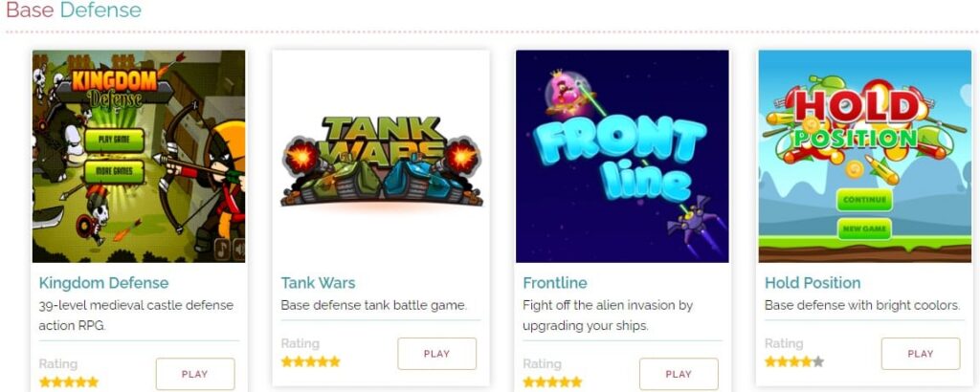Open the Tank Wars logo image
Viewport: 980px width, 392px height.
point(381,161)
